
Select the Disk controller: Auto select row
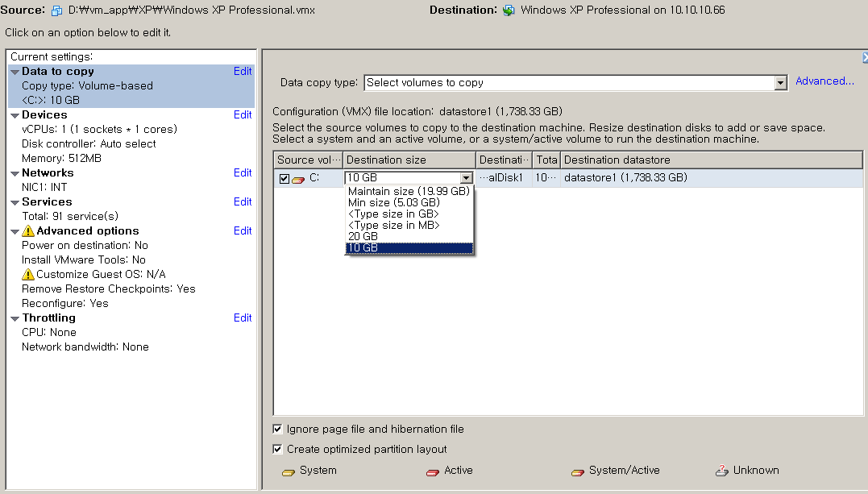point(89,144)
